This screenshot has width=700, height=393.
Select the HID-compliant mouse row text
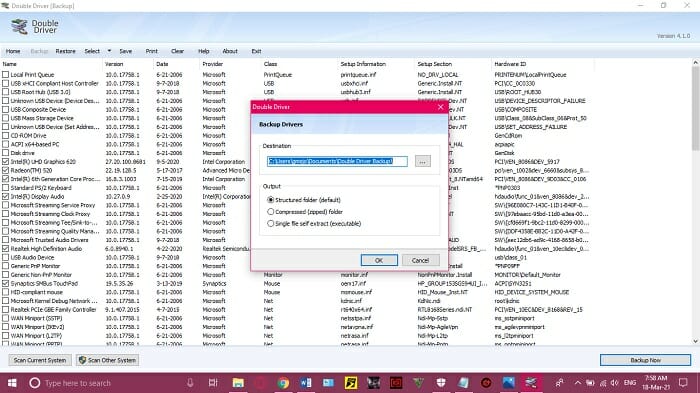click(x=37, y=292)
